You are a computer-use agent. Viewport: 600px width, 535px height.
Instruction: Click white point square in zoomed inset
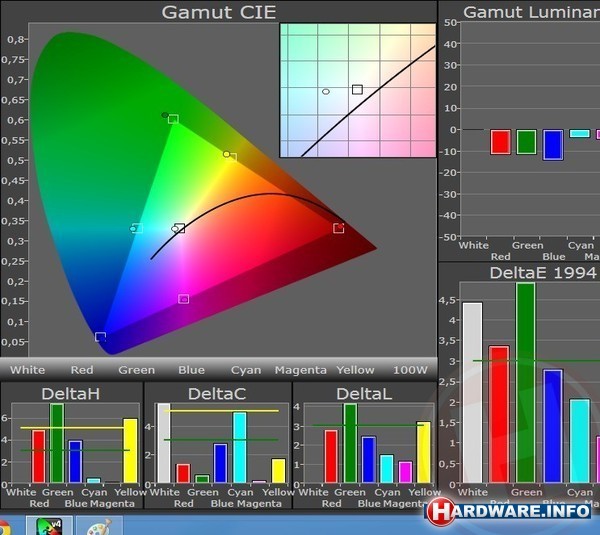click(x=357, y=90)
